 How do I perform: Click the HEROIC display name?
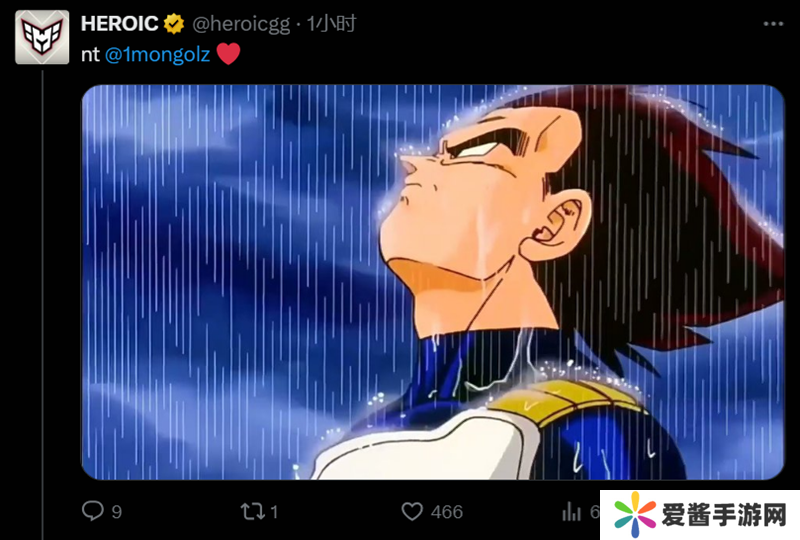[x=119, y=23]
